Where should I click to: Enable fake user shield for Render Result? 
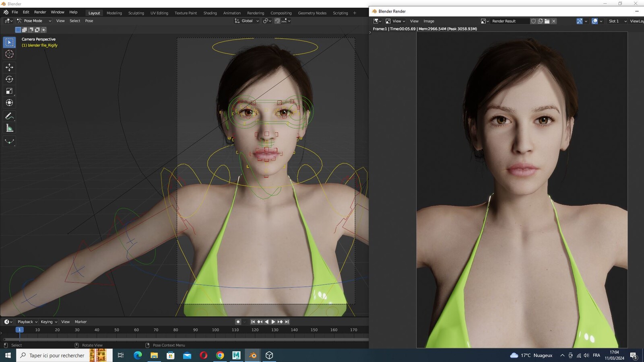point(533,21)
